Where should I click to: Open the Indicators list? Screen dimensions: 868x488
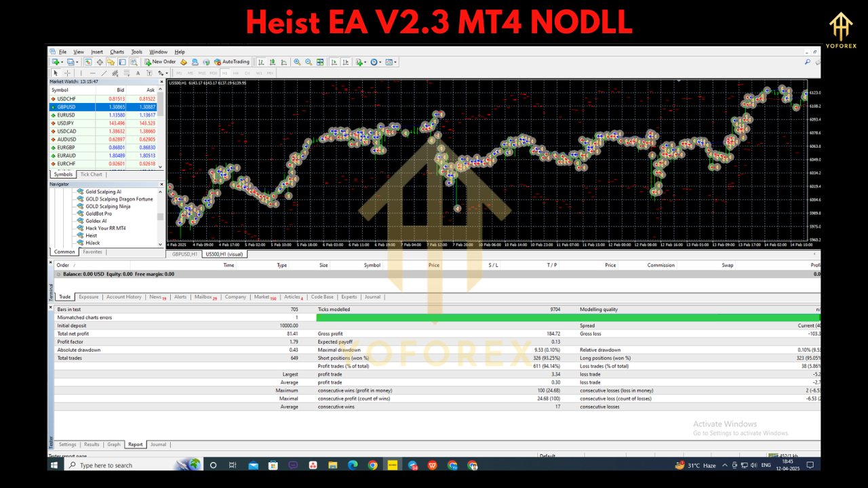[x=360, y=62]
